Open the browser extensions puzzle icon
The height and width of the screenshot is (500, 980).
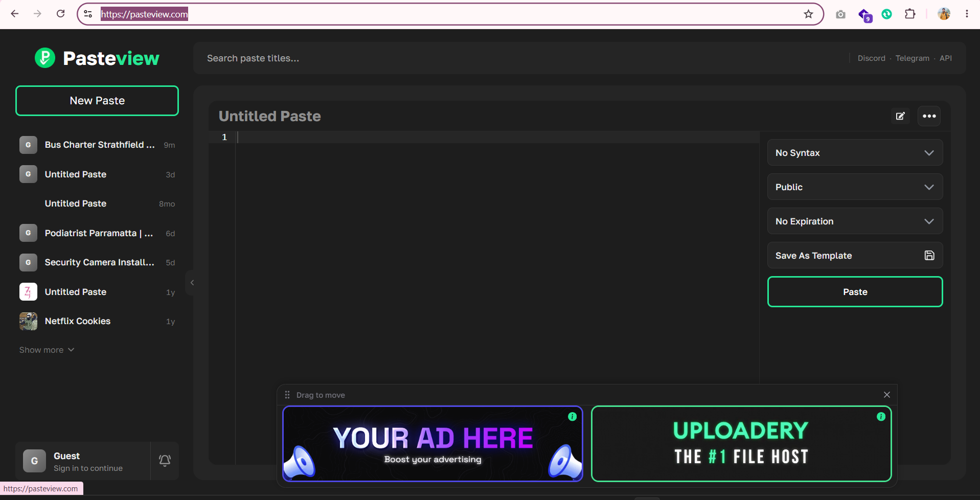click(910, 14)
